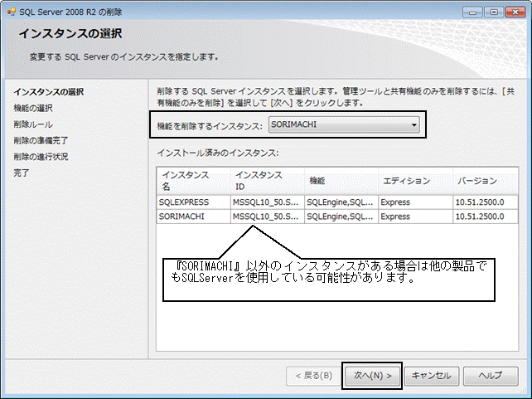Click the キャンセル button
Viewport: 532px width, 399px height.
(x=431, y=376)
